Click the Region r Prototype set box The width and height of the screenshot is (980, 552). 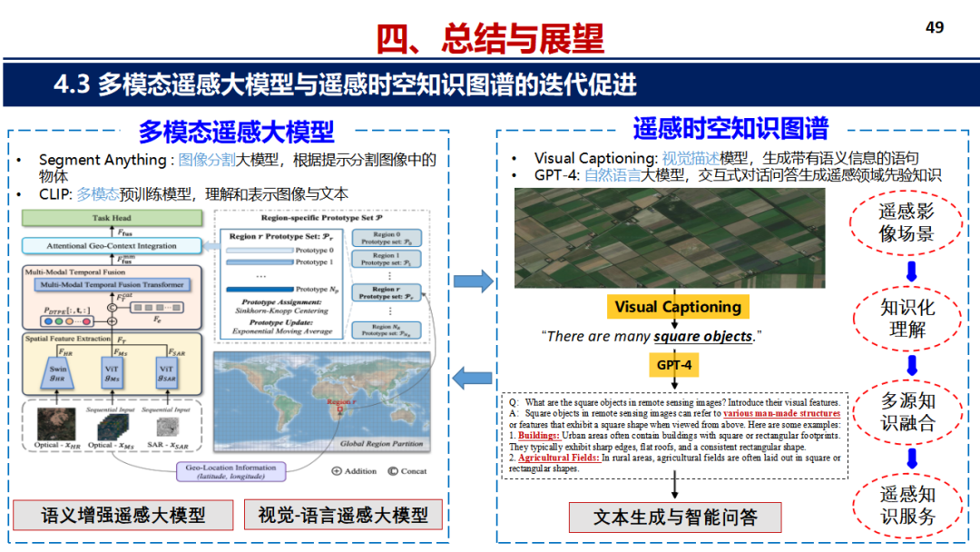pyautogui.click(x=387, y=292)
